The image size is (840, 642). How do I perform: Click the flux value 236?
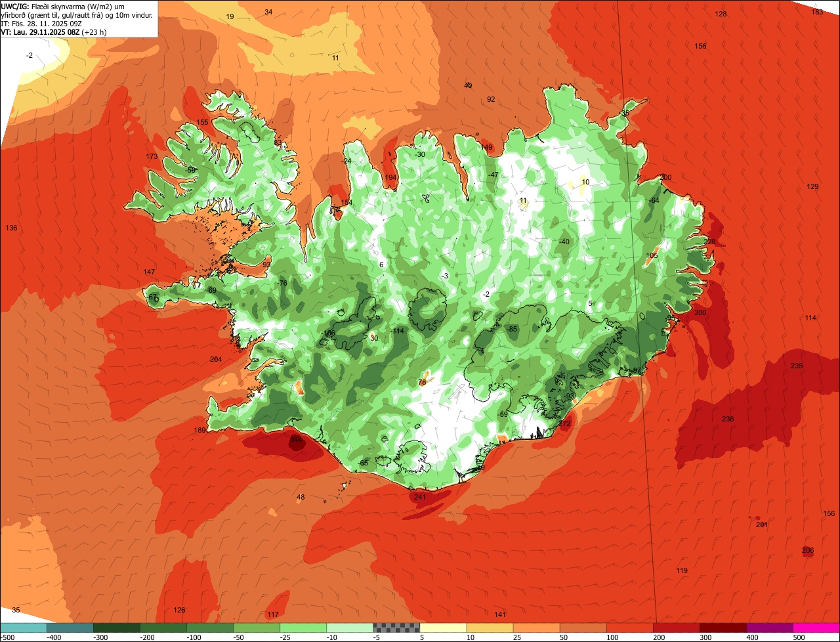pyautogui.click(x=728, y=419)
